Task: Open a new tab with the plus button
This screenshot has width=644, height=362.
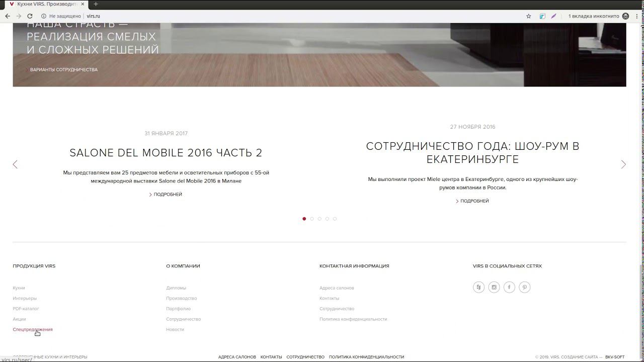Action: [x=96, y=4]
